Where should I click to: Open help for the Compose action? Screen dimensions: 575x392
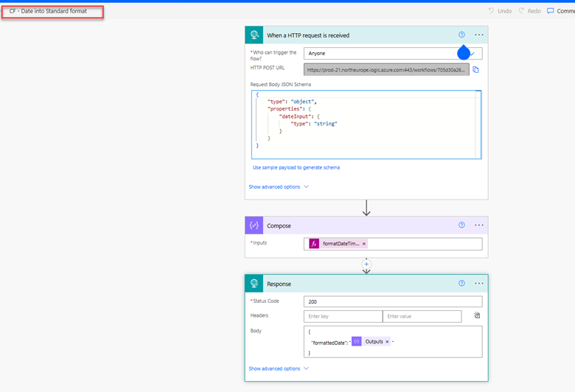[461, 225]
